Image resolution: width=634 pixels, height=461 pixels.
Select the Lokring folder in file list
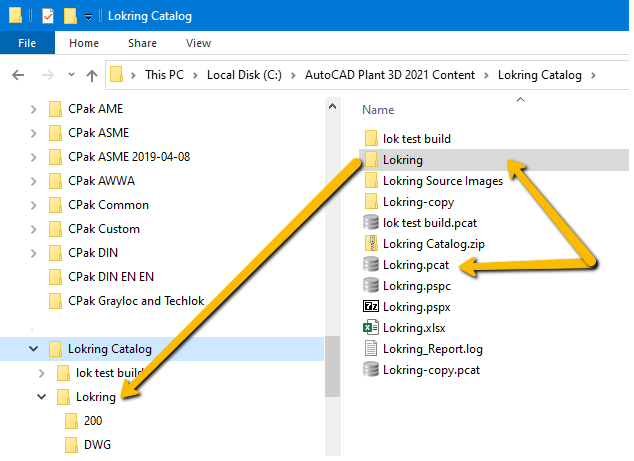click(x=494, y=160)
